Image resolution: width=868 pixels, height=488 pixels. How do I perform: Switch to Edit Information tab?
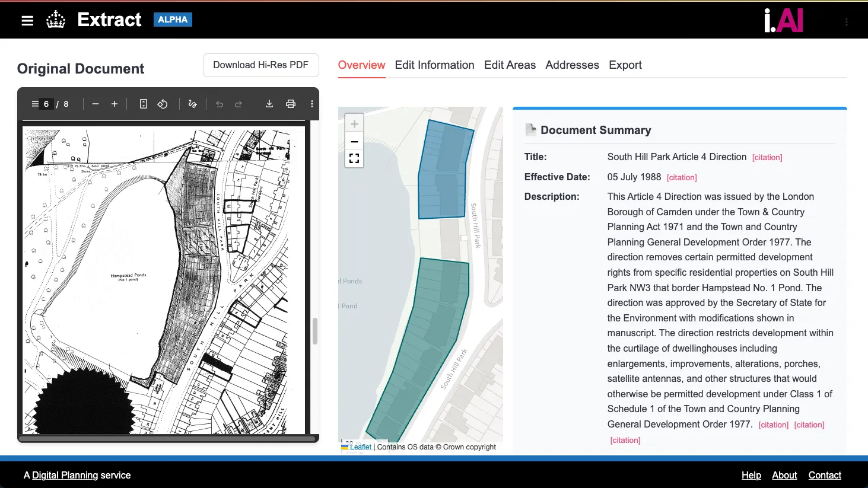pyautogui.click(x=434, y=65)
